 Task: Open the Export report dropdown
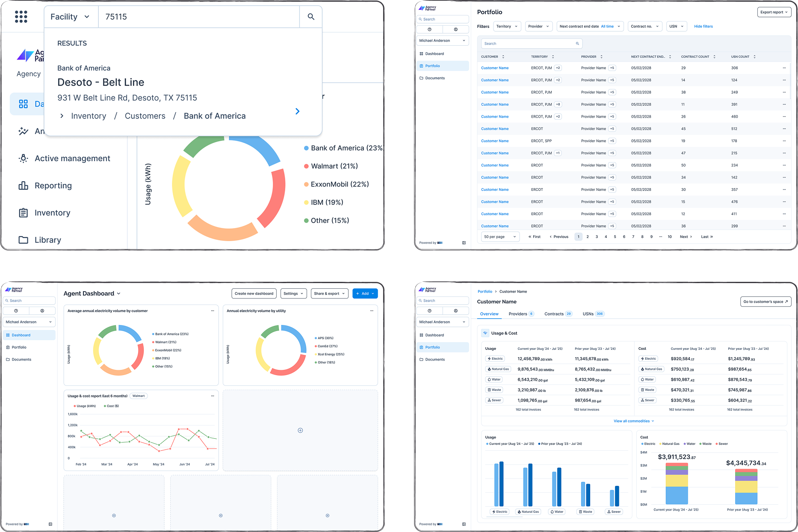(x=774, y=12)
